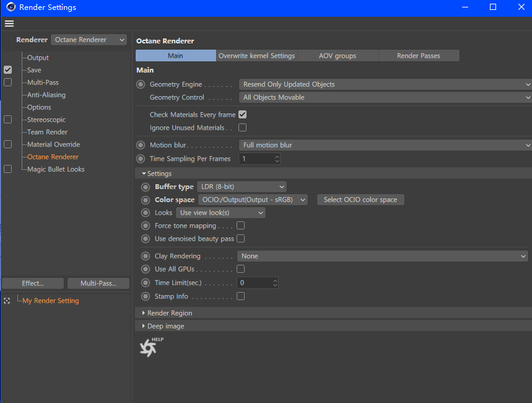This screenshot has width=532, height=403.
Task: Open the hamburger menu icon
Action: pos(9,24)
